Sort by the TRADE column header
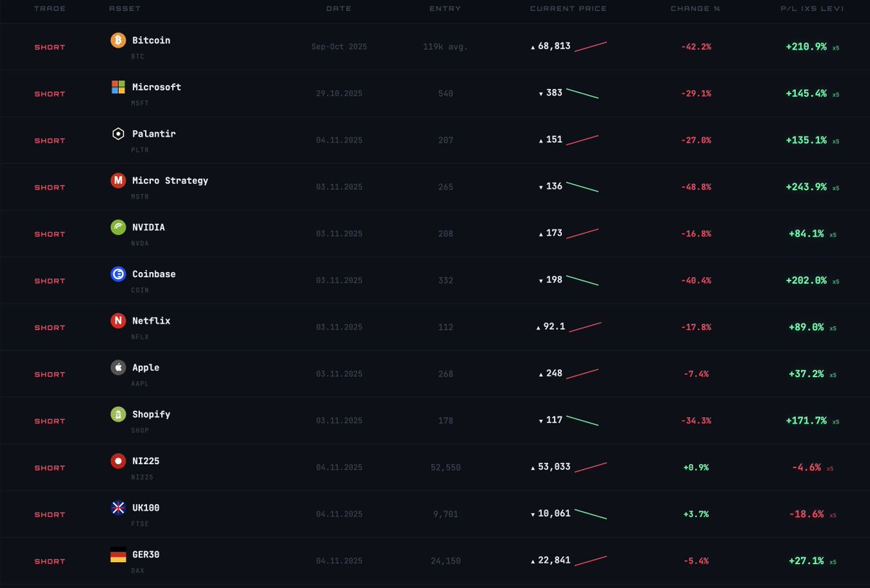This screenshot has width=870, height=588. [49, 9]
